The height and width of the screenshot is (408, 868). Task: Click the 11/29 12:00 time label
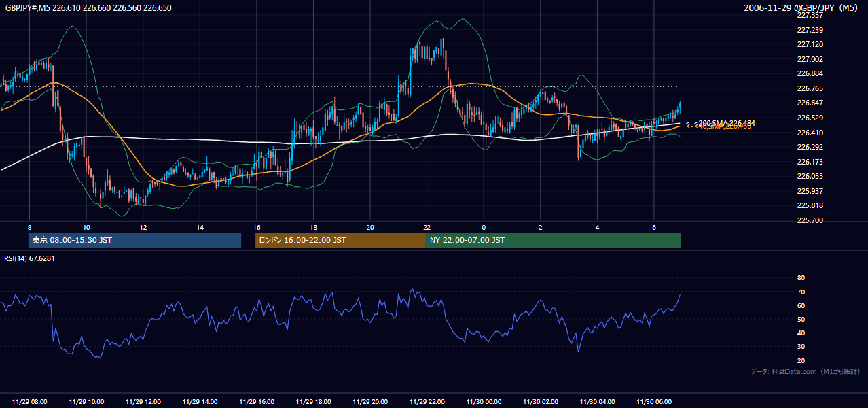click(143, 402)
